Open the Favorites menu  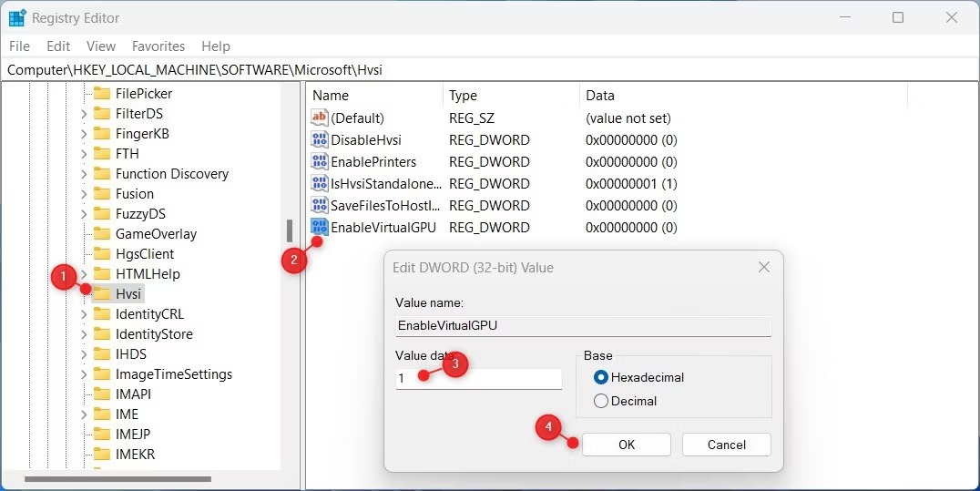click(158, 46)
